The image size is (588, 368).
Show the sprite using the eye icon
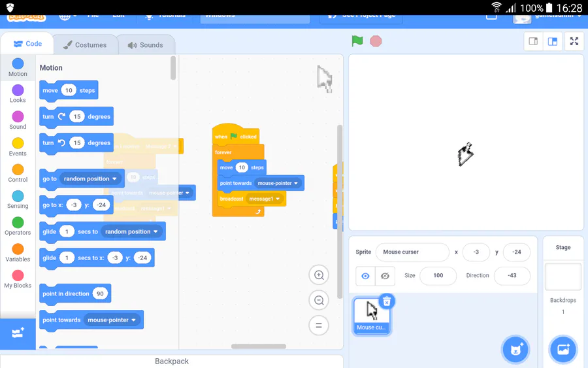pos(365,276)
